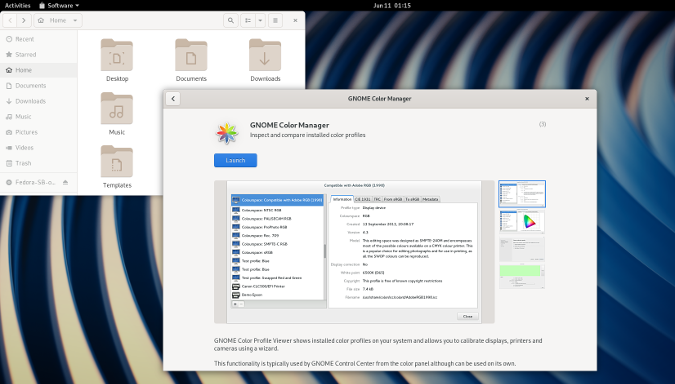Select the Documents folder icon
The height and width of the screenshot is (384, 675).
(x=191, y=55)
